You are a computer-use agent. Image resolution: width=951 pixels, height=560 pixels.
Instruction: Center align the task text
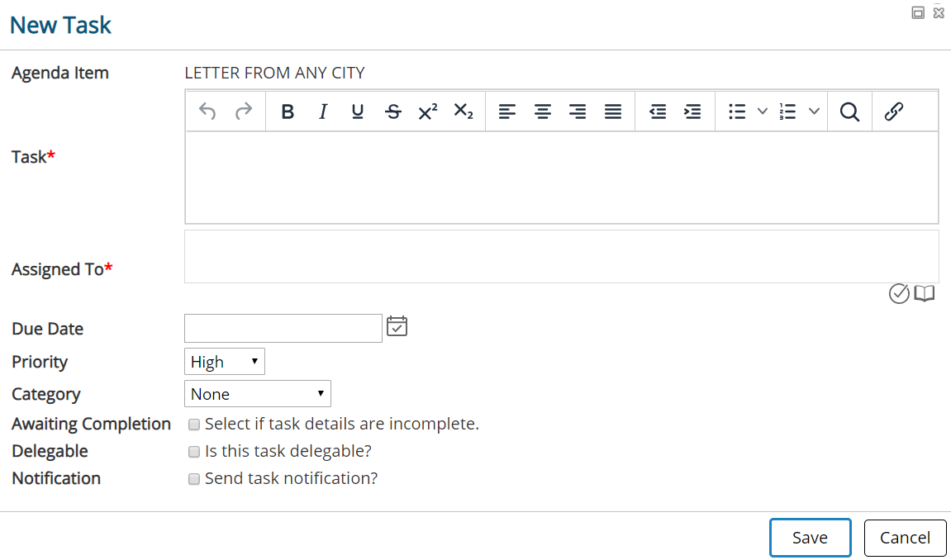tap(543, 112)
